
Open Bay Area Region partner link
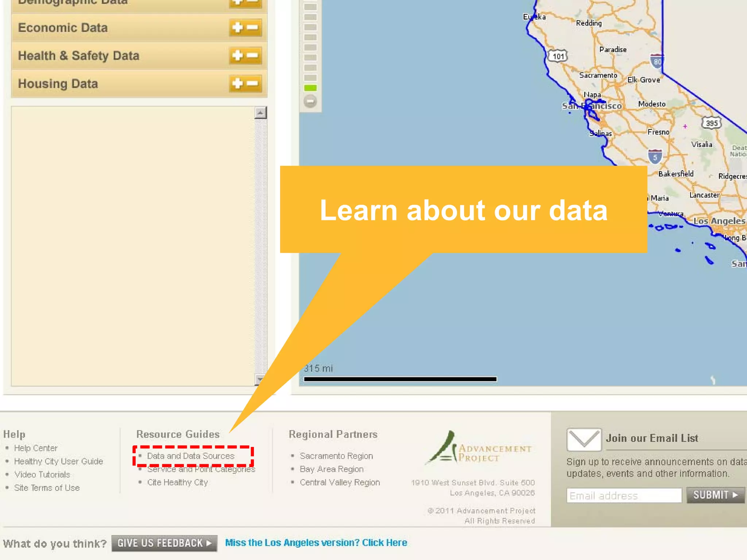[x=332, y=469]
